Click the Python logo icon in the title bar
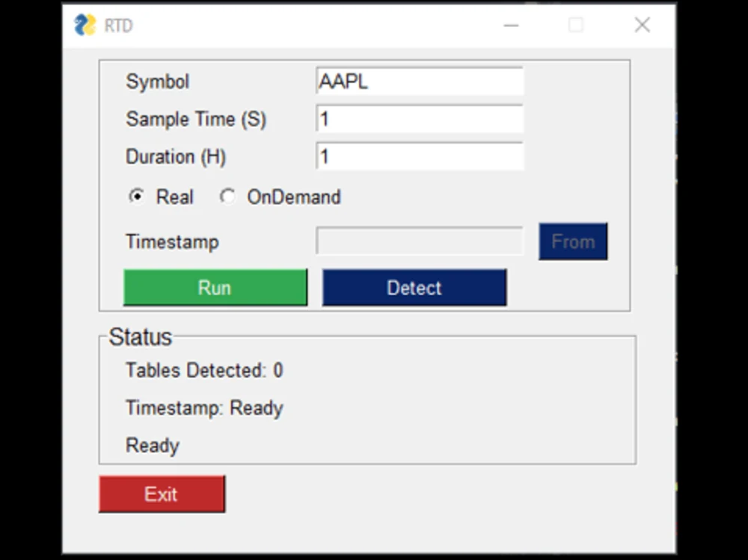Image resolution: width=748 pixels, height=560 pixels. [x=85, y=24]
